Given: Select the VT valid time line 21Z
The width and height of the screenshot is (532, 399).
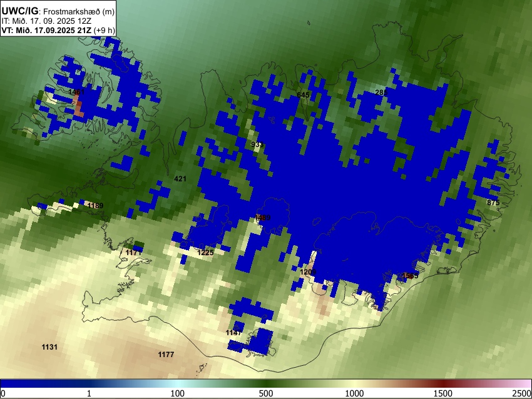Looking at the screenshot, I should point(58,30).
